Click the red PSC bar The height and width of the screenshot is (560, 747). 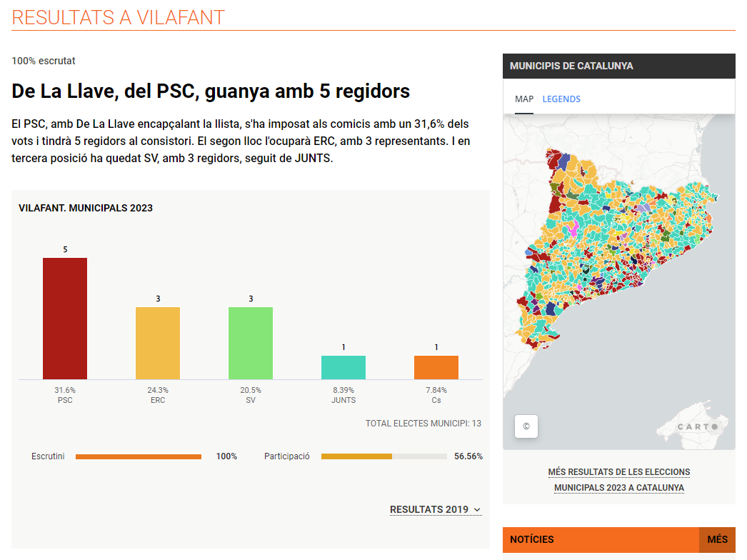(x=65, y=319)
